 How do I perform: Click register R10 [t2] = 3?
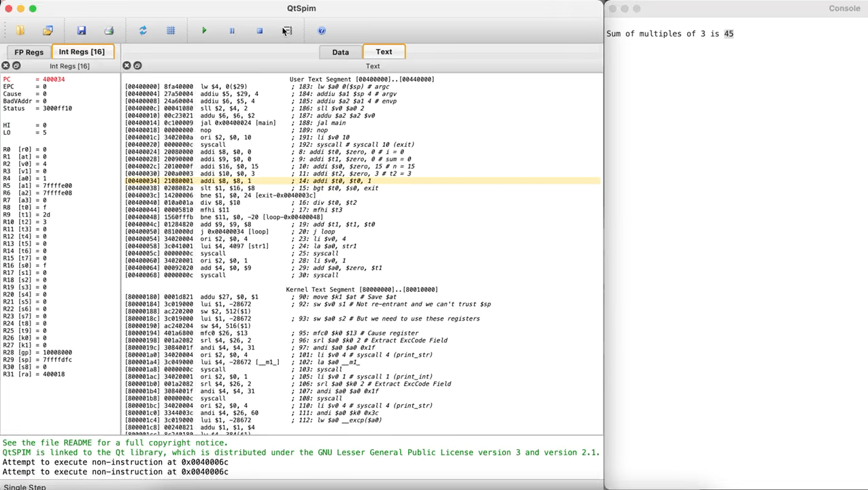click(24, 222)
